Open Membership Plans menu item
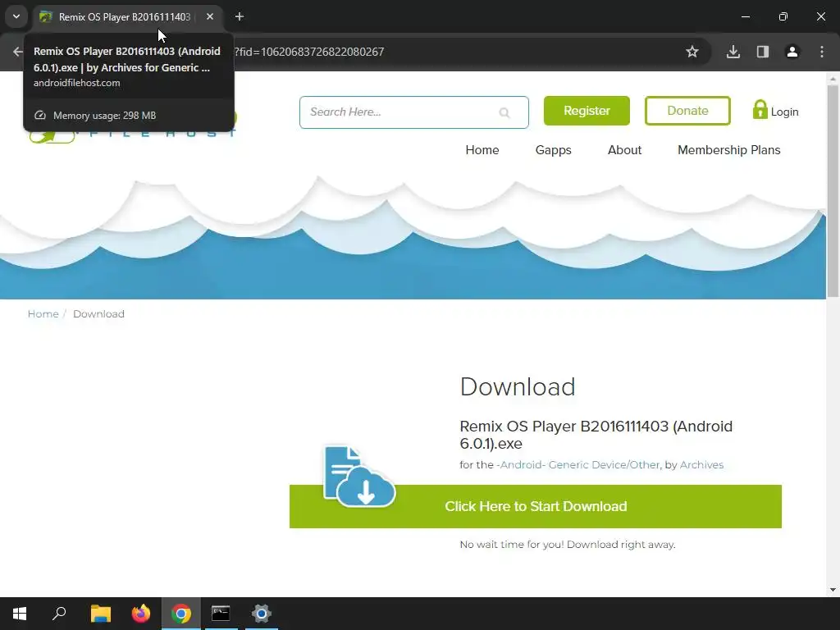 pyautogui.click(x=728, y=150)
